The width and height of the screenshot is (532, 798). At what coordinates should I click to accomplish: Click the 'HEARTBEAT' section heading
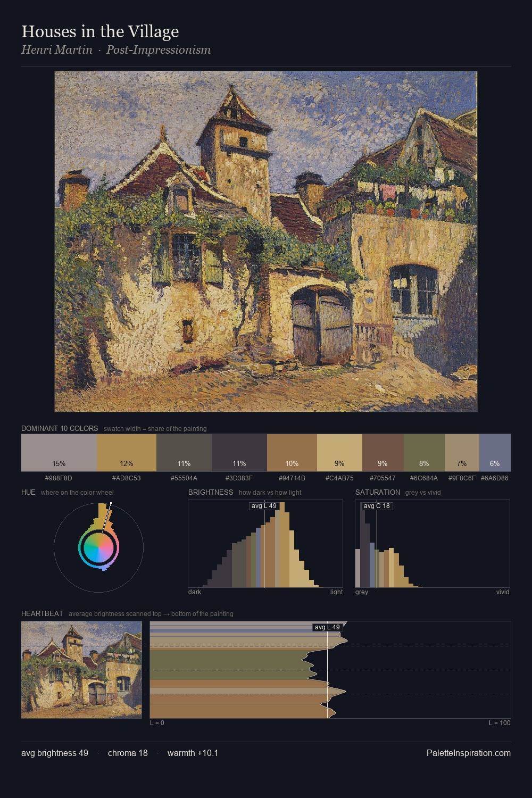(x=42, y=613)
